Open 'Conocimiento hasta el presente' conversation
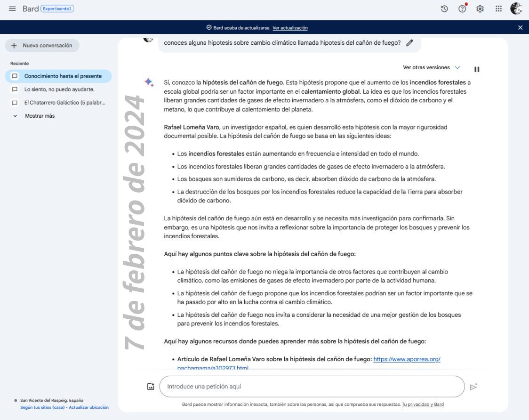529x420 pixels. point(63,76)
